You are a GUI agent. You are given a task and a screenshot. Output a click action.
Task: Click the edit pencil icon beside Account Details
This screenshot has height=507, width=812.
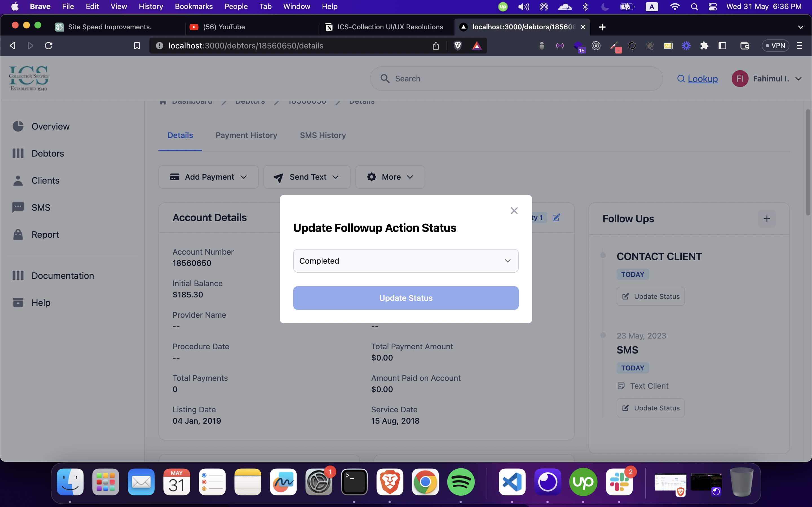(556, 218)
